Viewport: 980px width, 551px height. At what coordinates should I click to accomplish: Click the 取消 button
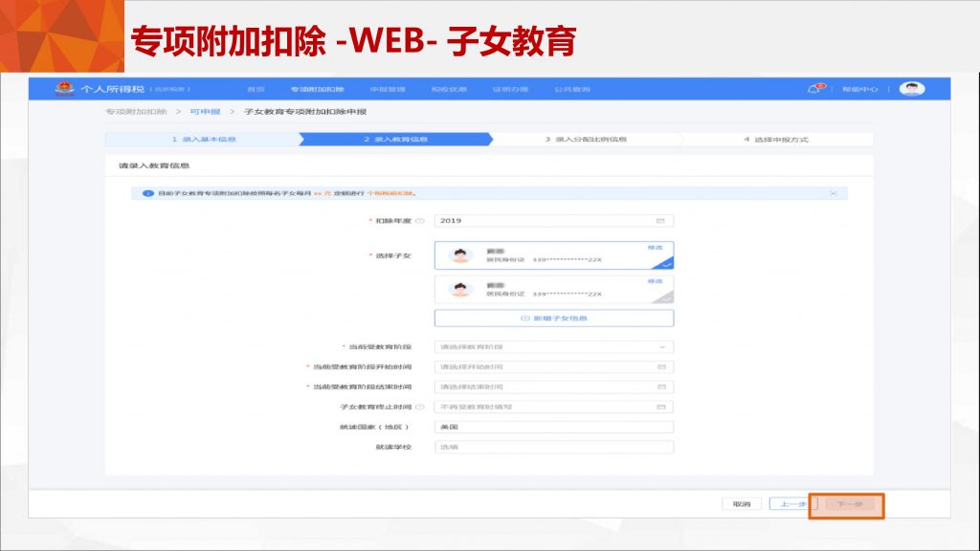tap(741, 504)
